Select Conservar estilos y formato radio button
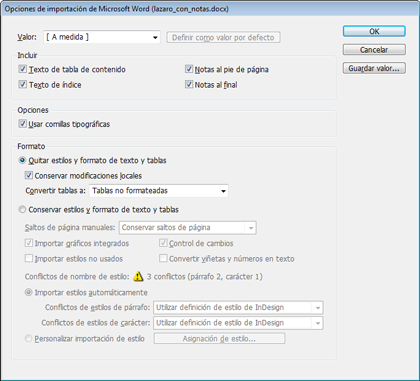 (x=22, y=210)
